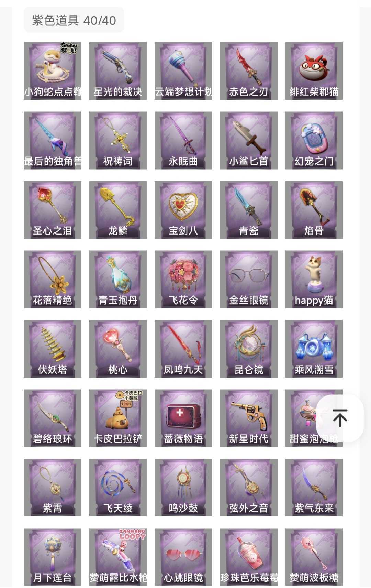This screenshot has width=371, height=588.
Task: Select the 小狗蛇点点鞭 item
Action: click(x=53, y=71)
